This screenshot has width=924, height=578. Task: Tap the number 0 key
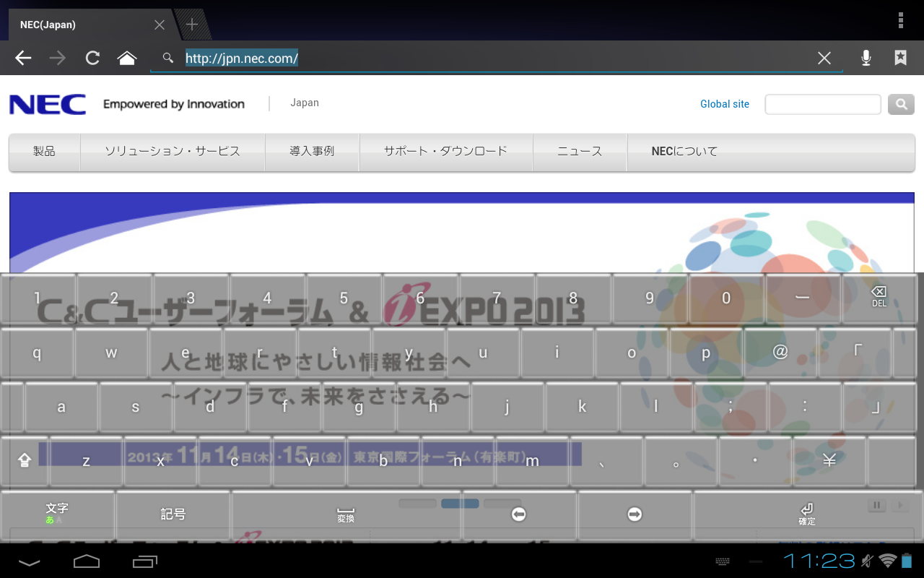[x=726, y=298]
